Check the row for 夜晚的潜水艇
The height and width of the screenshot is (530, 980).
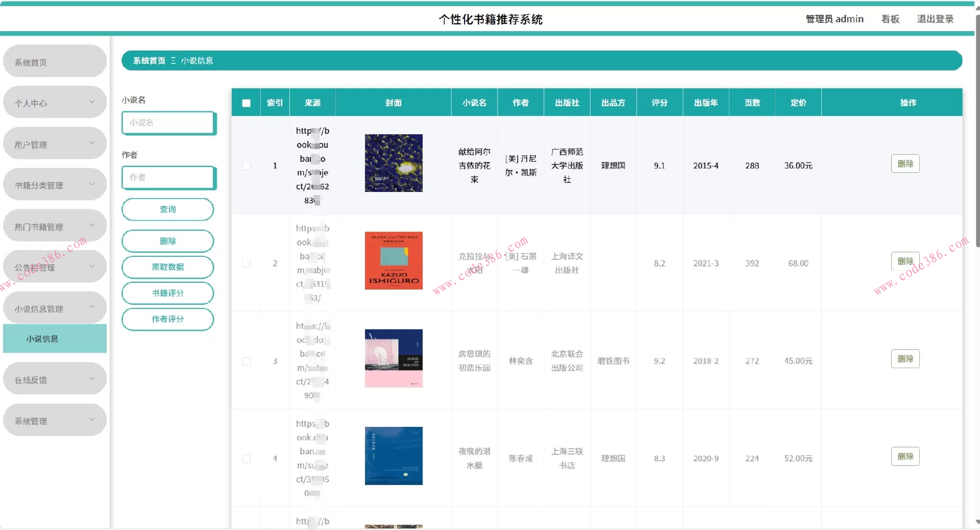[246, 459]
